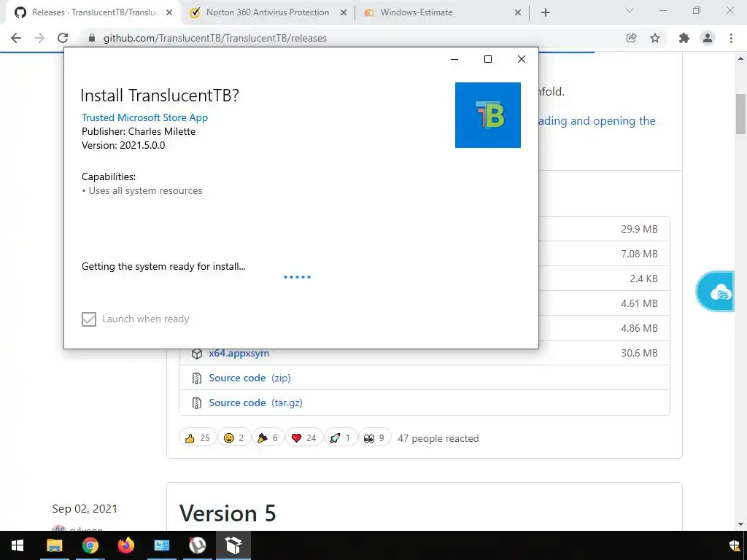Screen dimensions: 747x560
Task: Close the Install TranslucentTB dialog
Action: pyautogui.click(x=522, y=59)
